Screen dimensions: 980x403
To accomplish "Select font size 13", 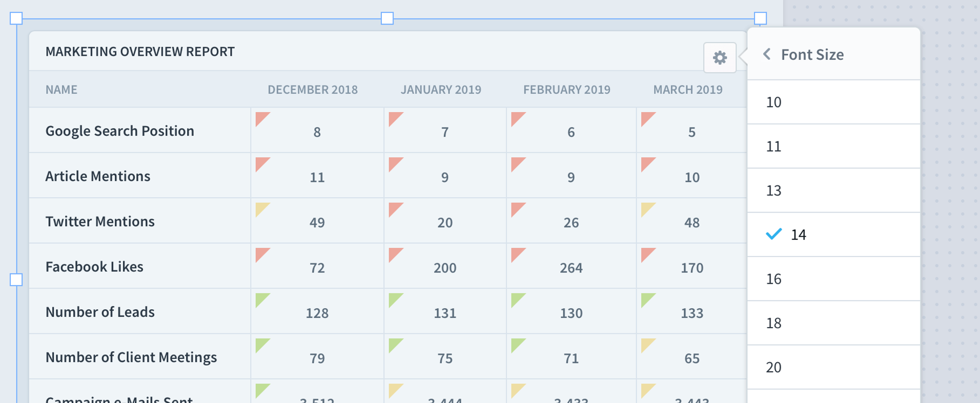I will click(833, 190).
